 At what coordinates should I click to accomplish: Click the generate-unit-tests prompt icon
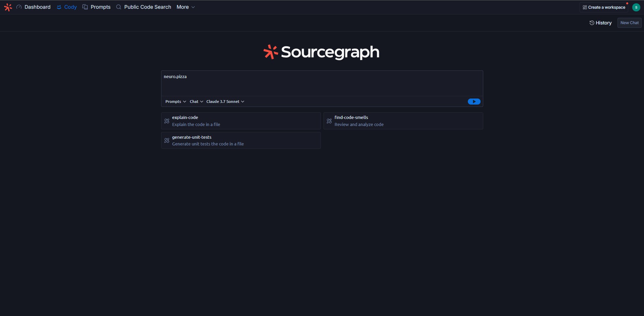167,140
